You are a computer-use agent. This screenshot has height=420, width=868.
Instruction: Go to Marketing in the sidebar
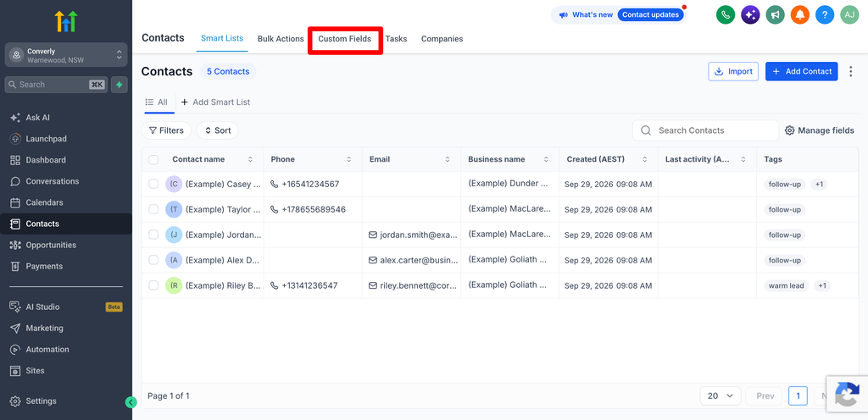tap(36, 329)
